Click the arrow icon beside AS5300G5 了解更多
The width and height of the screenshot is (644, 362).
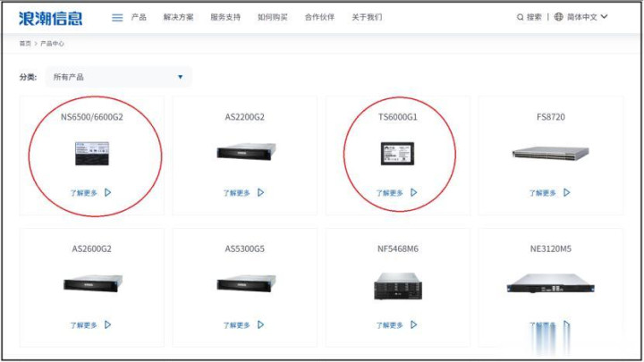tap(261, 324)
